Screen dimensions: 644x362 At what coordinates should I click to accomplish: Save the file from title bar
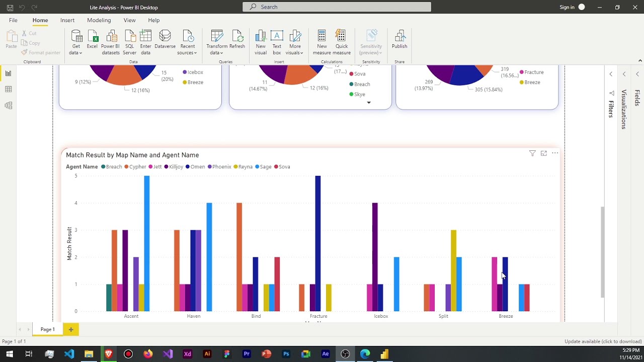click(10, 8)
